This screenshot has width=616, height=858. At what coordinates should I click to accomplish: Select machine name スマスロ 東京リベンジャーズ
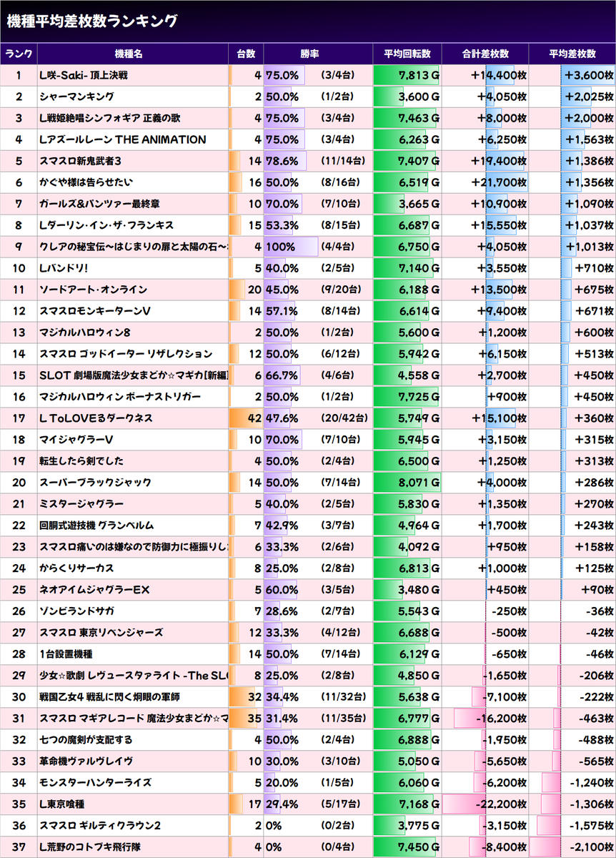(x=101, y=633)
